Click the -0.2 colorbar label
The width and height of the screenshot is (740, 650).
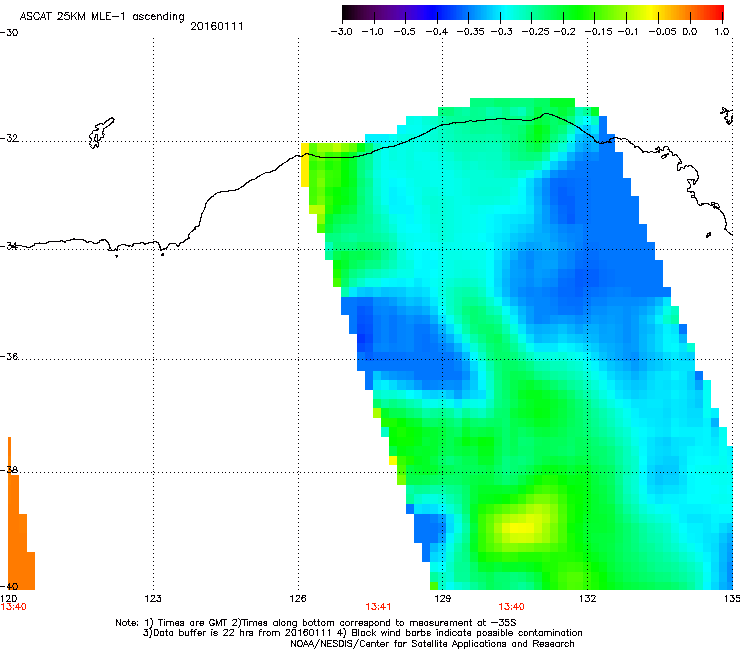point(564,32)
